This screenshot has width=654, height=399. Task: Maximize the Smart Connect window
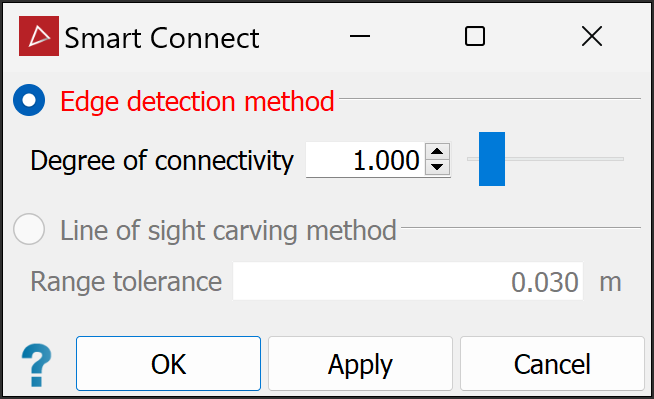[475, 36]
